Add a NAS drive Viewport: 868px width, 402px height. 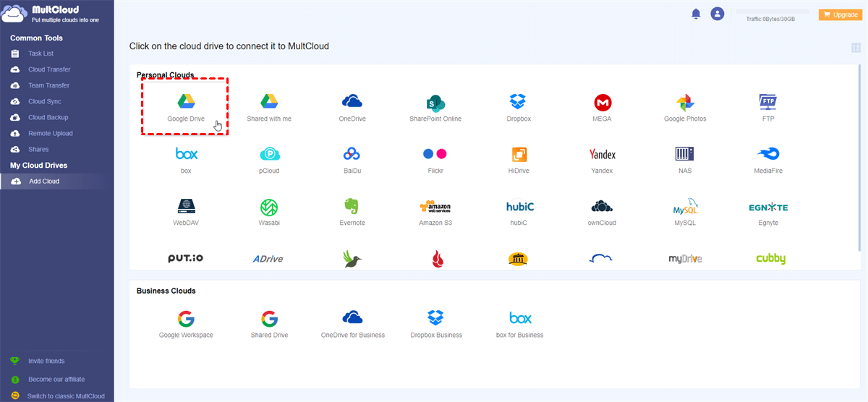(685, 160)
